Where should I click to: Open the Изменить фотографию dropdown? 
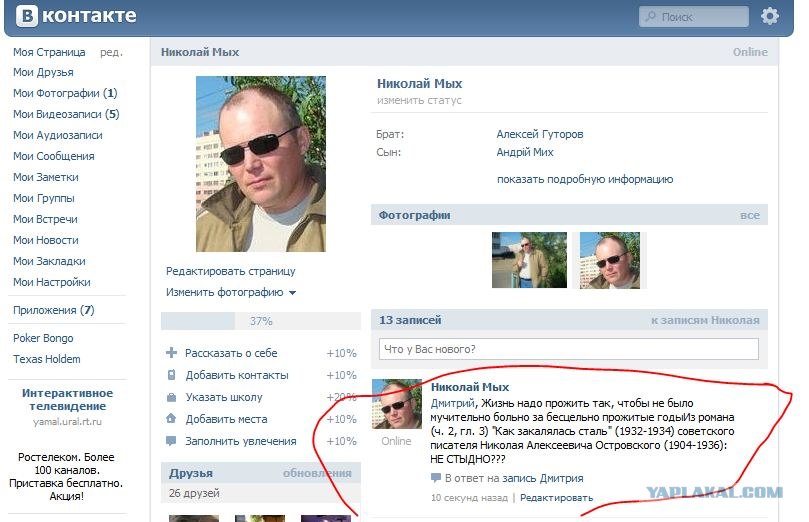[x=231, y=293]
